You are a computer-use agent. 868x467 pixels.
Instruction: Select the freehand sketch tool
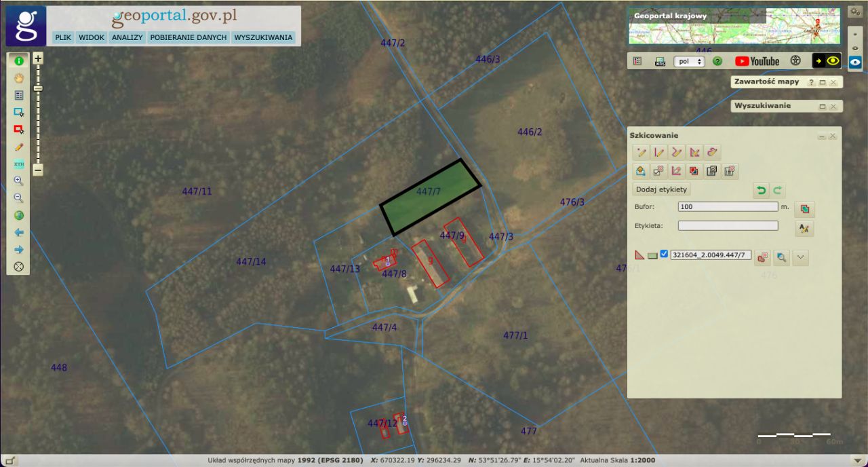point(711,152)
